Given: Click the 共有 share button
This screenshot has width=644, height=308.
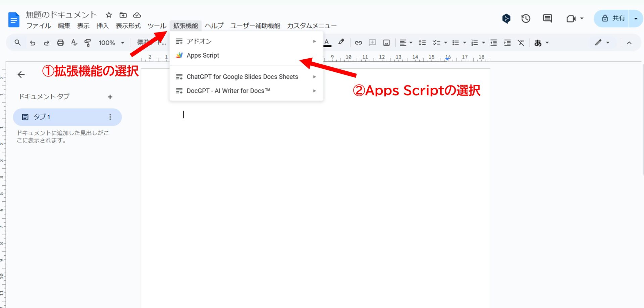Looking at the screenshot, I should point(613,18).
